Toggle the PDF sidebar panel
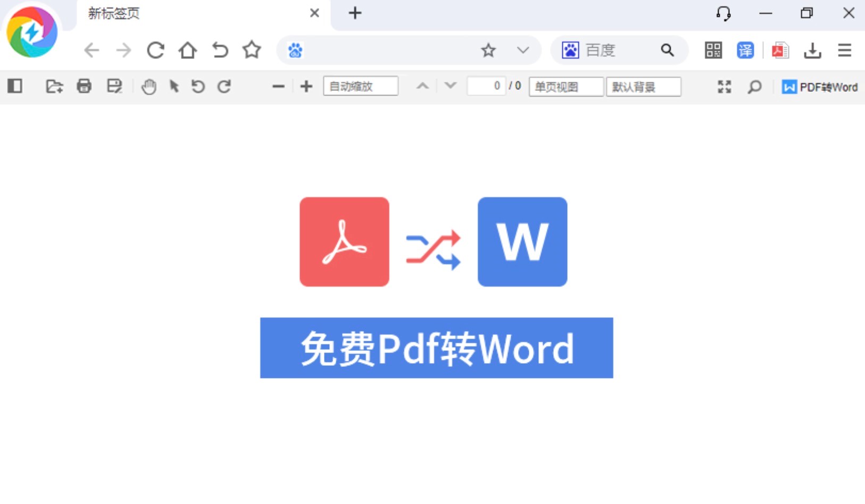The image size is (865, 504). pyautogui.click(x=14, y=86)
